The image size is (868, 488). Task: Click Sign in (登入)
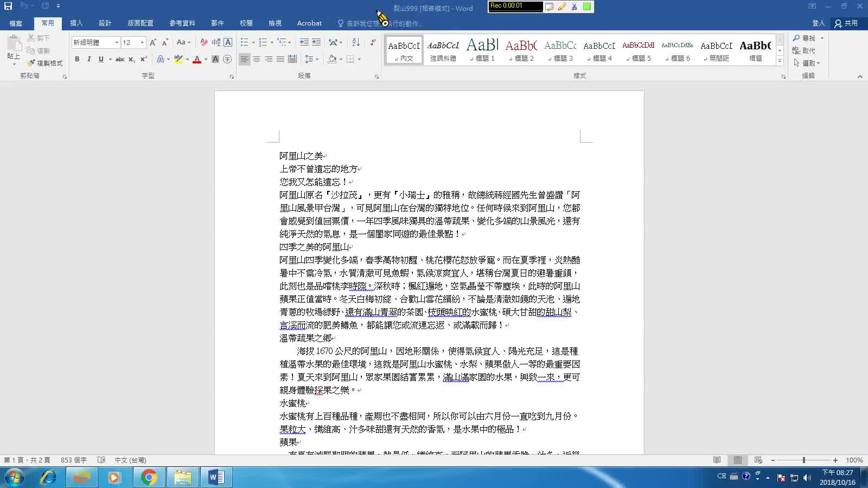click(819, 23)
